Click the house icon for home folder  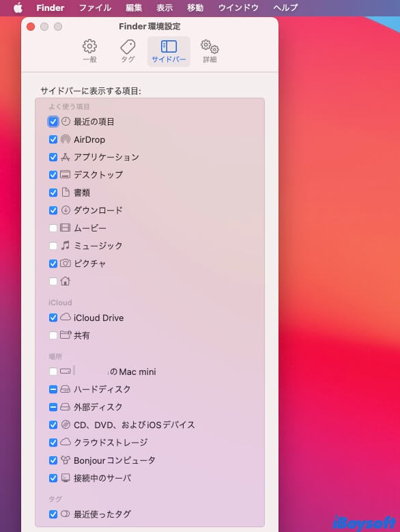coord(66,281)
